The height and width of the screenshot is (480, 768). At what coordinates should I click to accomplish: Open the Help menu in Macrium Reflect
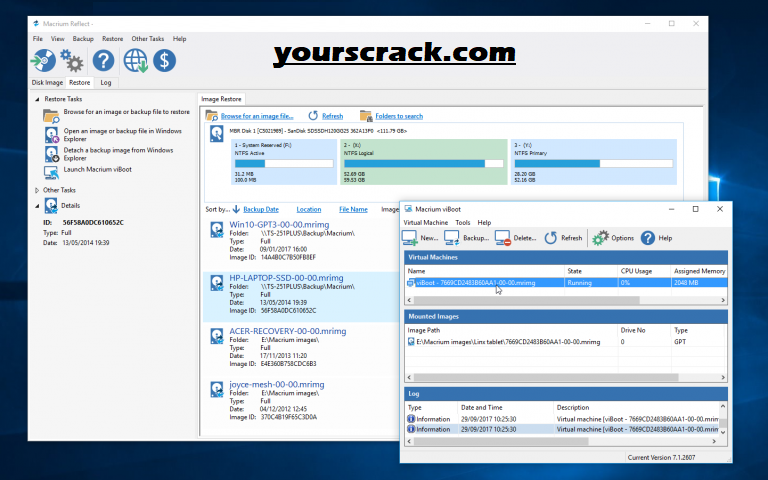click(x=179, y=39)
